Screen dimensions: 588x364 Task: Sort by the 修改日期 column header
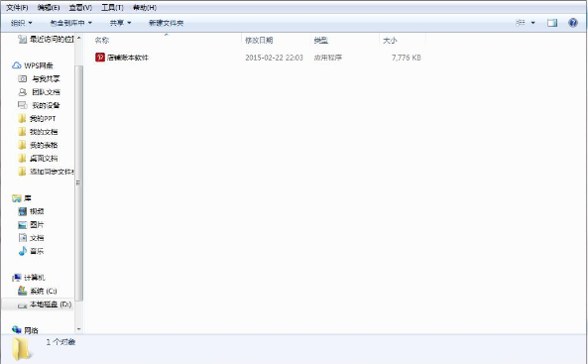tap(259, 40)
